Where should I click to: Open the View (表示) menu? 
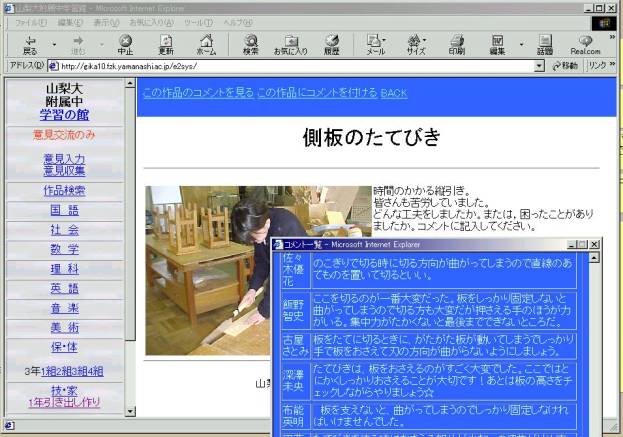(106, 23)
